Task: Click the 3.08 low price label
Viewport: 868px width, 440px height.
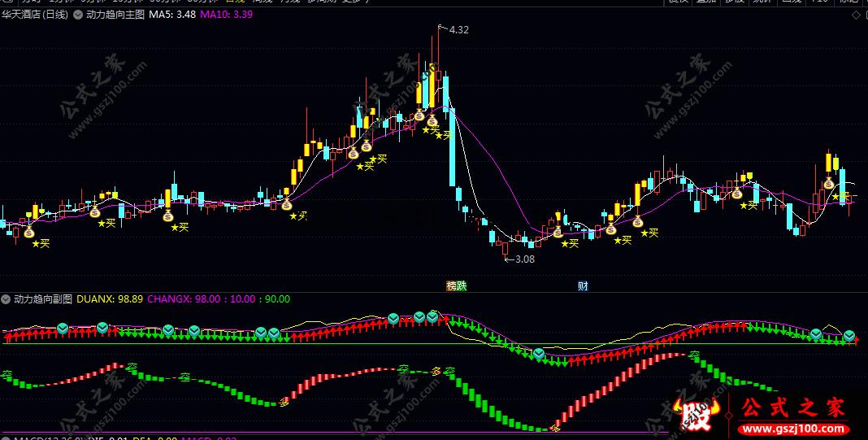Action: pyautogui.click(x=525, y=259)
